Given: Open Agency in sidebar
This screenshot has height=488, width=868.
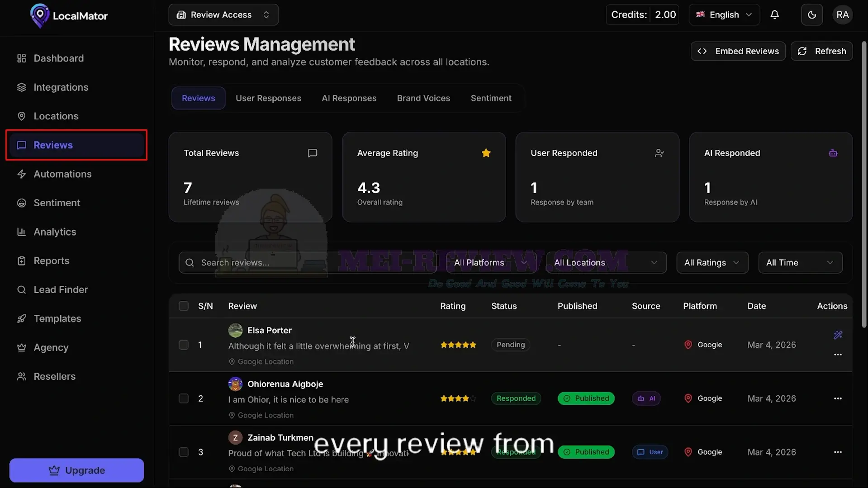Looking at the screenshot, I should pos(76,348).
